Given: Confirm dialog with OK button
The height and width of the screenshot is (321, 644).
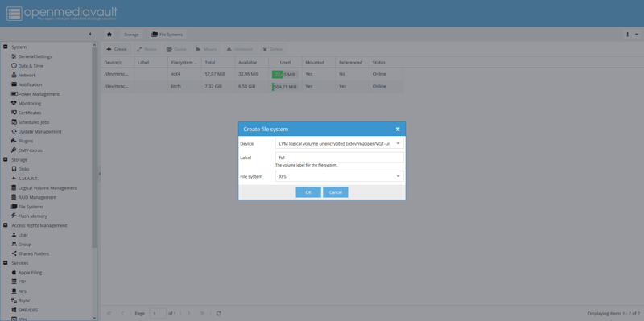Looking at the screenshot, I should (308, 192).
